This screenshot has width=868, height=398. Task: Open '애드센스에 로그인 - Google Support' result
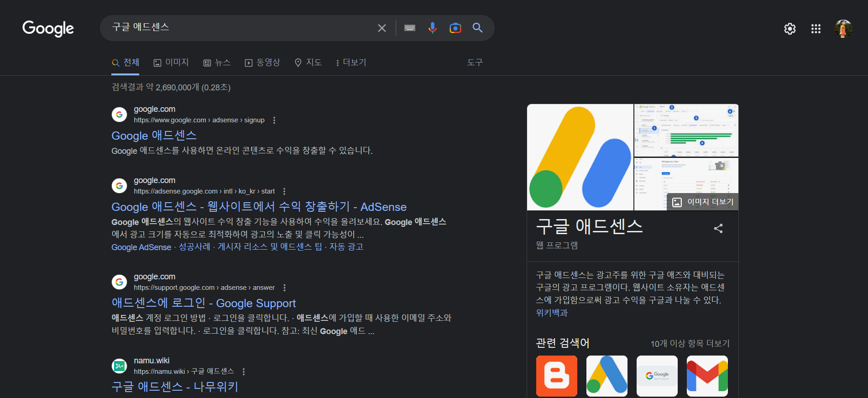coord(204,303)
